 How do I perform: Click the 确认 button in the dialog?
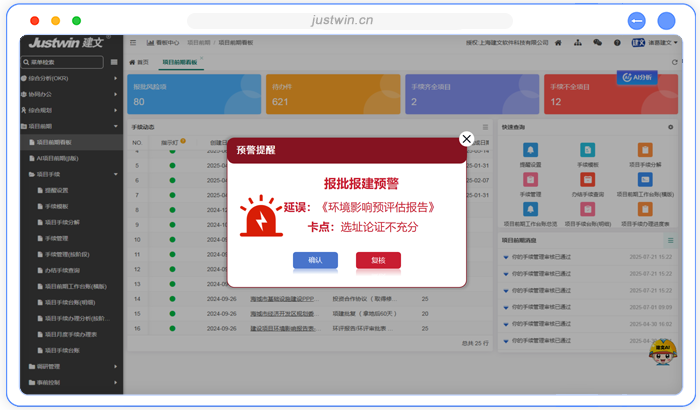click(315, 260)
